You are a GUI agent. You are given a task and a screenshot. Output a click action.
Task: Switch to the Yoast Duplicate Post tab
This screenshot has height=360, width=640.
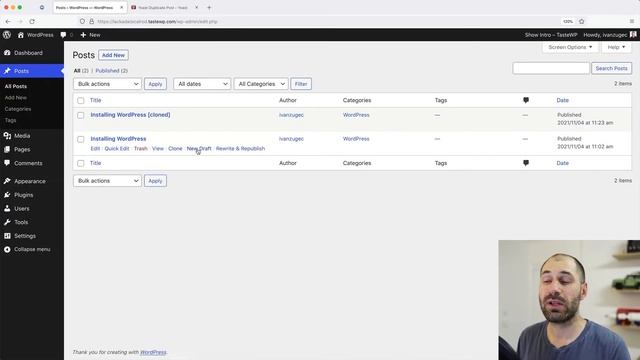(x=164, y=7)
